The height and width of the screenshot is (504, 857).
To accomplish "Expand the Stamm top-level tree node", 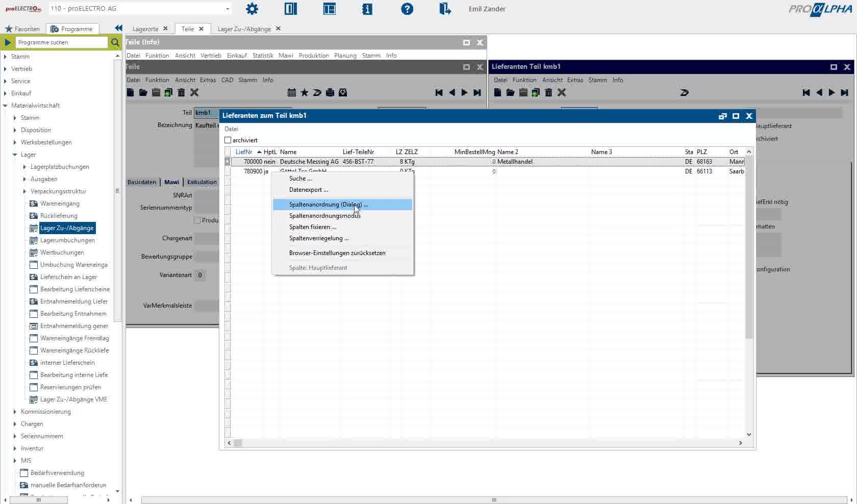I will tap(6, 57).
